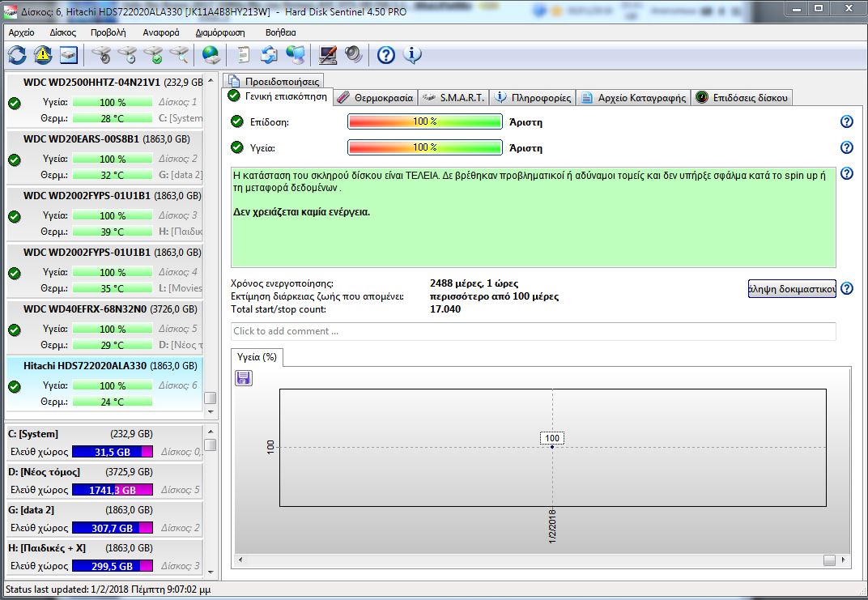Switch to the Προειδοποιήσεις tab
This screenshot has height=600, width=868.
click(274, 81)
